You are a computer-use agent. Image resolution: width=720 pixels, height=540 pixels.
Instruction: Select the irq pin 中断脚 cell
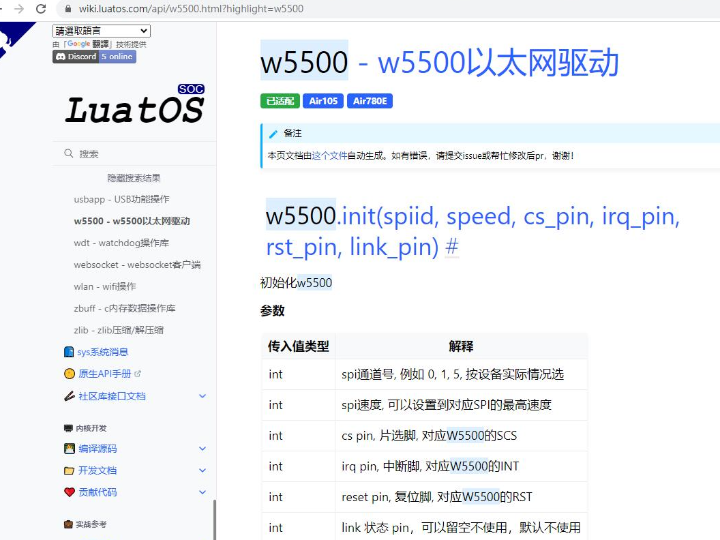click(x=461, y=466)
